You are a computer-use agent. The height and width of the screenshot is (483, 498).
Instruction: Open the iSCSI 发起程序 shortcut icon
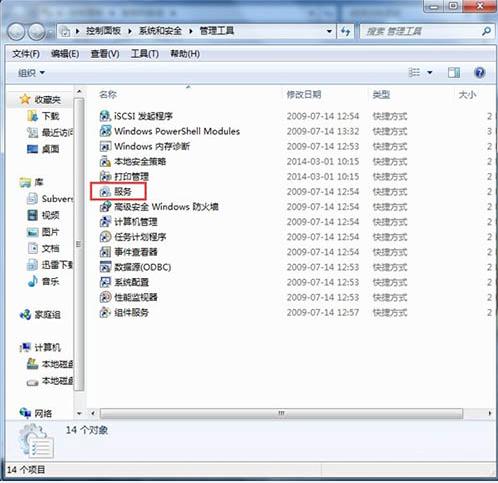coord(105,116)
